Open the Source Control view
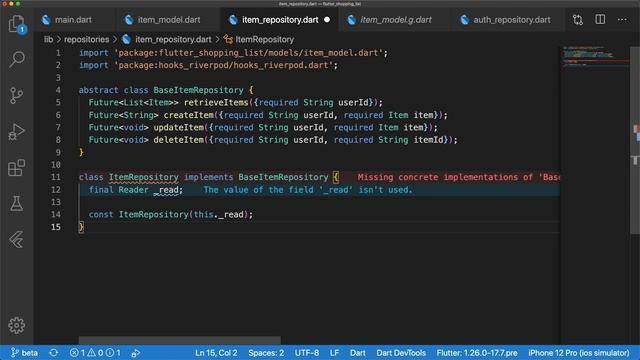Viewport: 640px width, 360px height. (17, 96)
